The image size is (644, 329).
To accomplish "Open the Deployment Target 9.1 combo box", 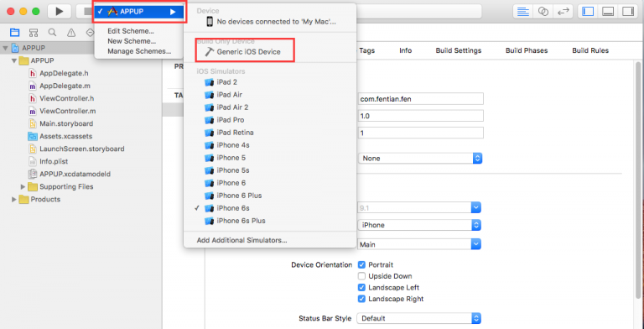I will [418, 208].
